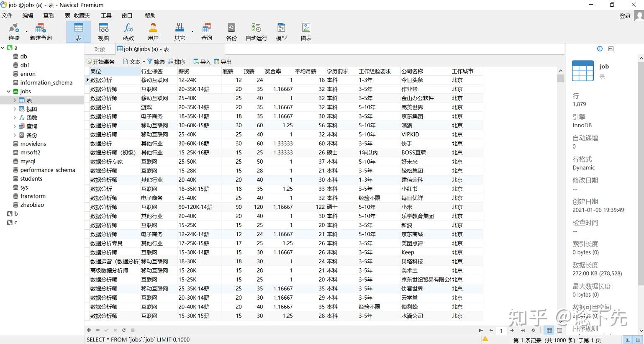Open the 收藏夹 menu

click(82, 15)
